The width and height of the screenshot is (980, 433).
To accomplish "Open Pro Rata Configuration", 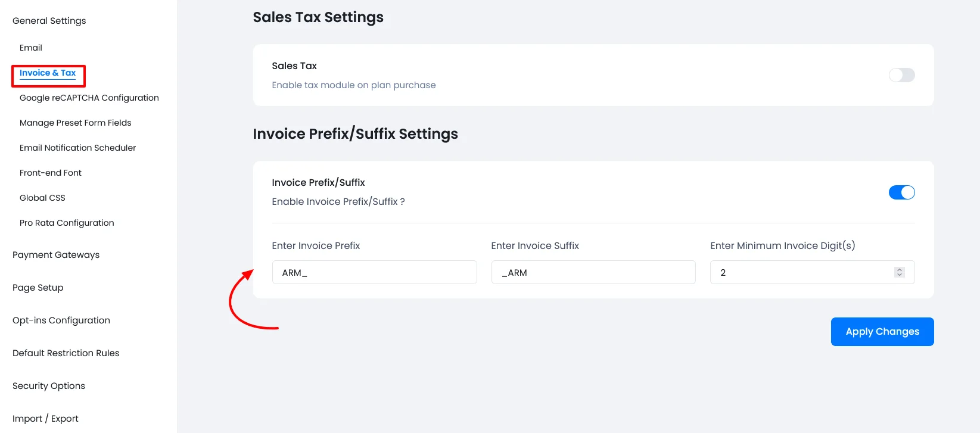I will [66, 223].
